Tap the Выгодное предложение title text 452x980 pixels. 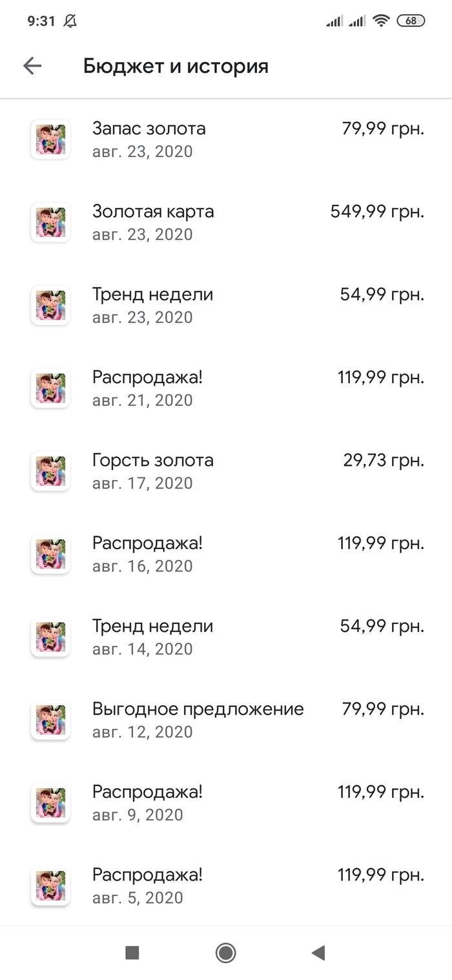[198, 709]
